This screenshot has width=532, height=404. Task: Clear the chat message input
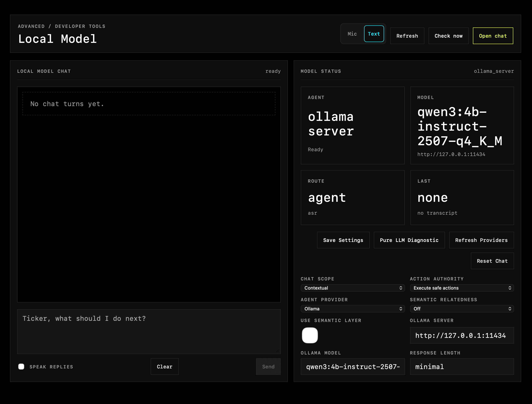point(165,367)
